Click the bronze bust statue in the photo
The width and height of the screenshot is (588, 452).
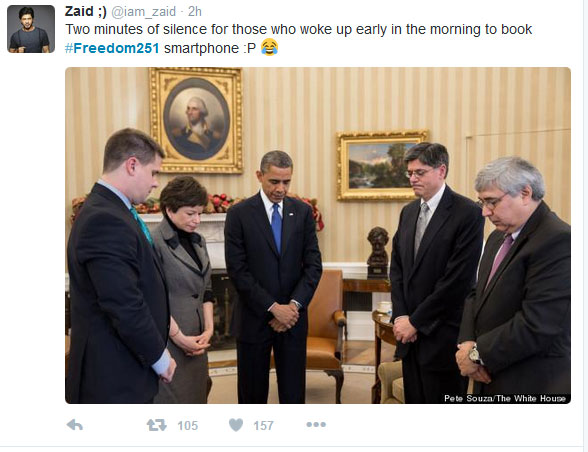[378, 252]
